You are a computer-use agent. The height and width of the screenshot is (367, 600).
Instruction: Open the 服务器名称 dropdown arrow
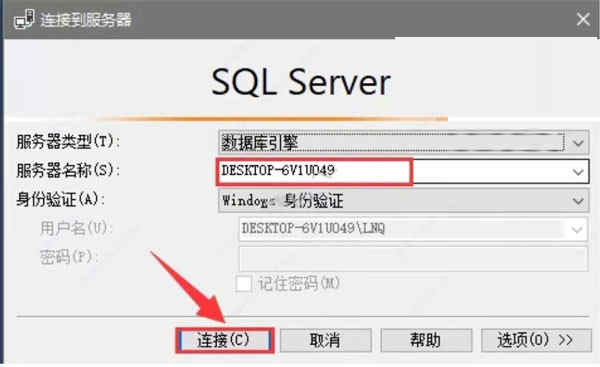tap(578, 172)
